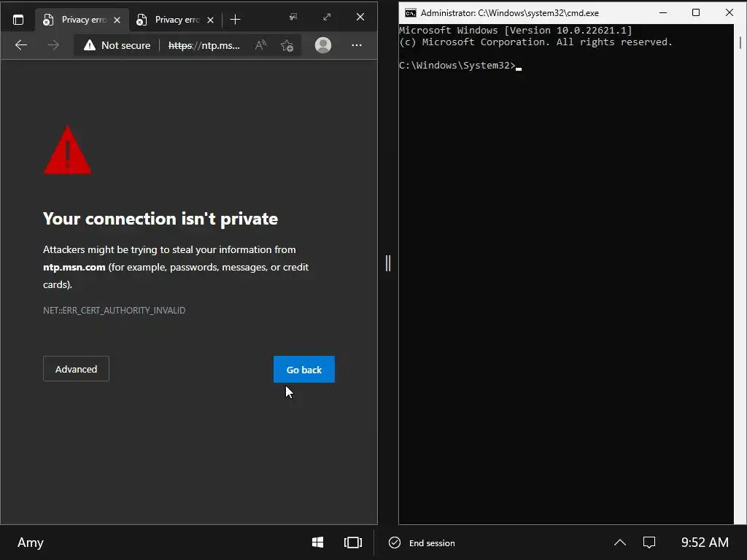Open the Read aloud icon in address bar
747x560 pixels.
(260, 45)
